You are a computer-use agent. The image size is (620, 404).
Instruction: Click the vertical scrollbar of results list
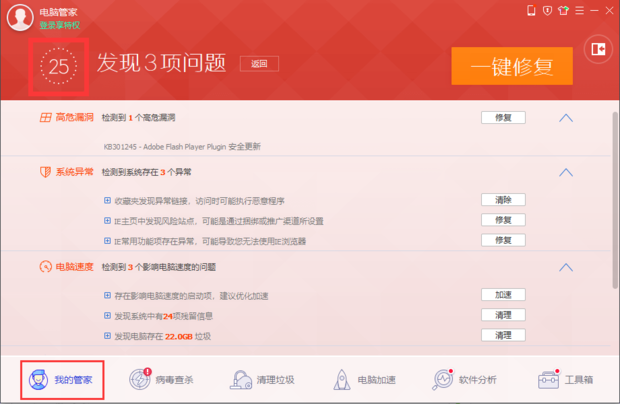pos(614,200)
